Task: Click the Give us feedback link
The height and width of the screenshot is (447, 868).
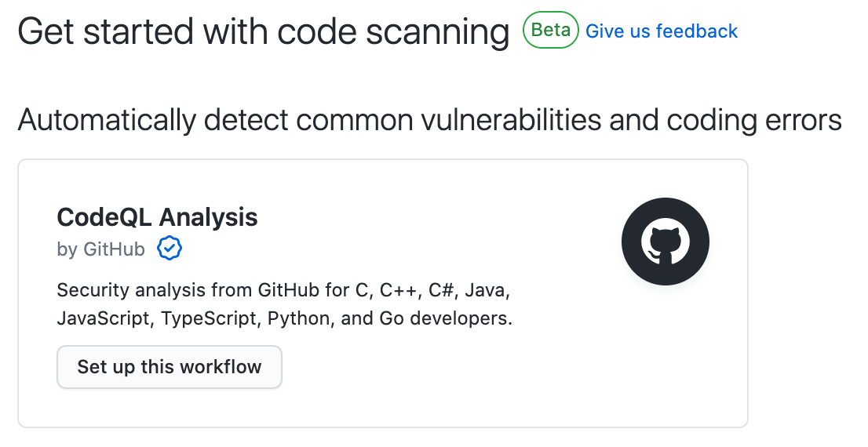Action: (662, 31)
